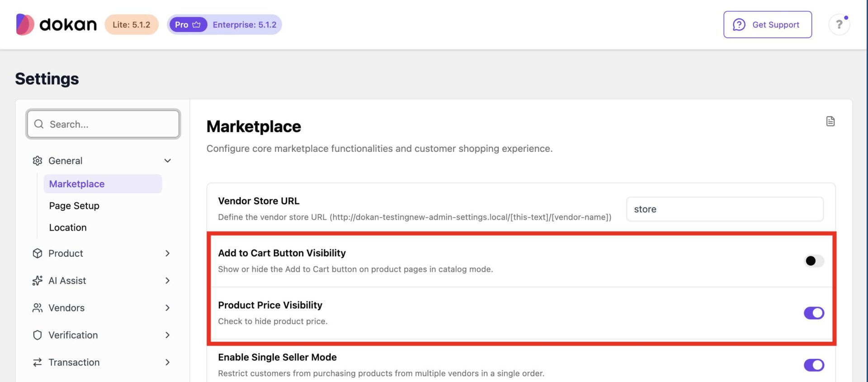Click the Pro crown badge
Image resolution: width=868 pixels, height=382 pixels.
188,24
